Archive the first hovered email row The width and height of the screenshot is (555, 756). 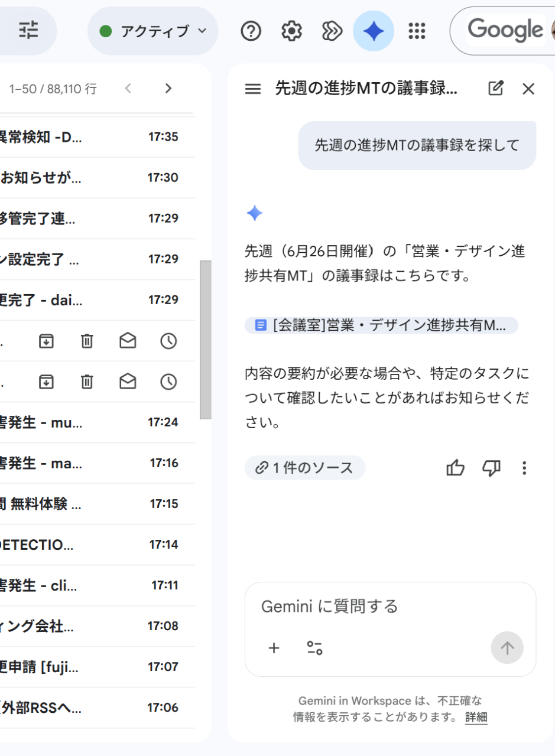point(46,341)
